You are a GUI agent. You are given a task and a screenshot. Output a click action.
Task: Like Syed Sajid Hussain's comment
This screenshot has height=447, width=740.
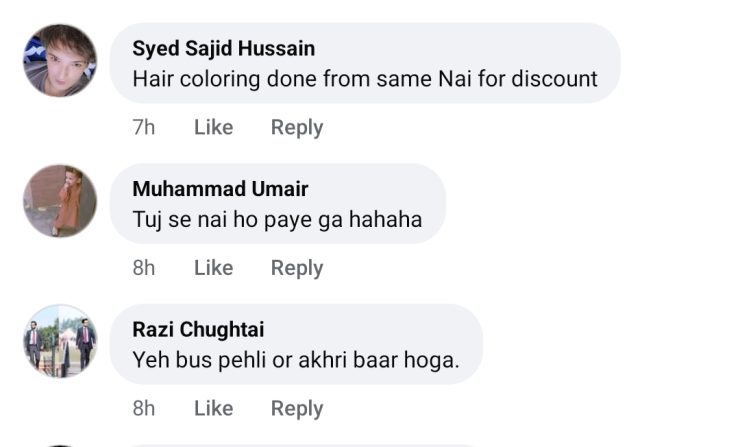[x=213, y=127]
